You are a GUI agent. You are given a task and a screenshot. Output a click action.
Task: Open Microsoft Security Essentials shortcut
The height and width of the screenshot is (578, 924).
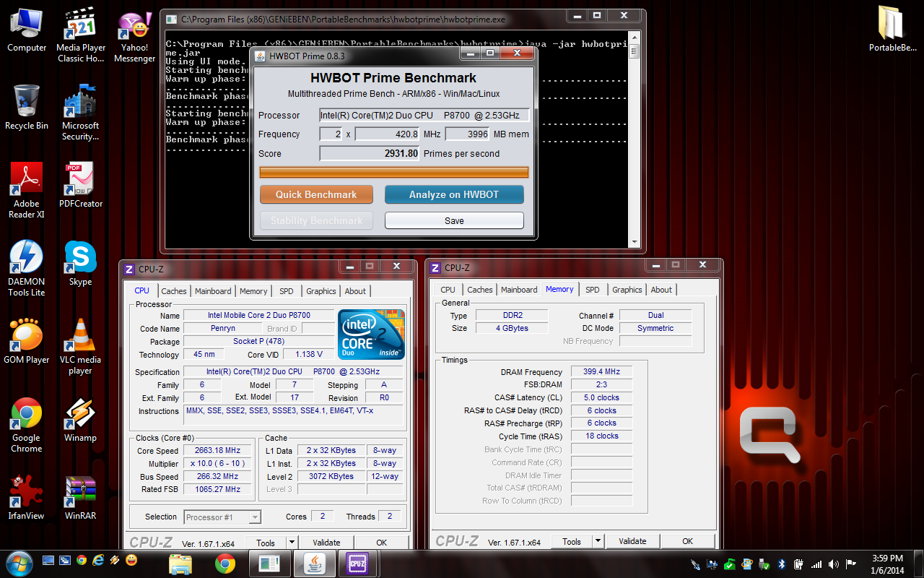coord(80,112)
